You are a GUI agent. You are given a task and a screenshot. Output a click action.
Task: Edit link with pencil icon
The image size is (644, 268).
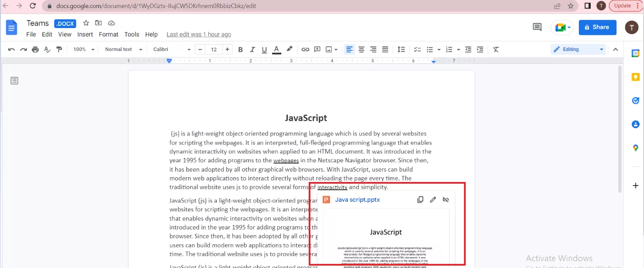pyautogui.click(x=433, y=200)
